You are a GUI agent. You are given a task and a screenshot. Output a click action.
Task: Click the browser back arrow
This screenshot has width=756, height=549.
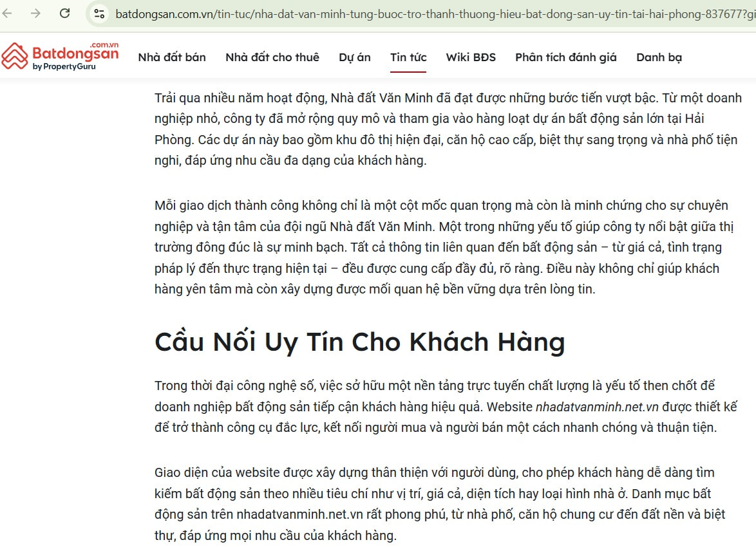[x=6, y=14]
